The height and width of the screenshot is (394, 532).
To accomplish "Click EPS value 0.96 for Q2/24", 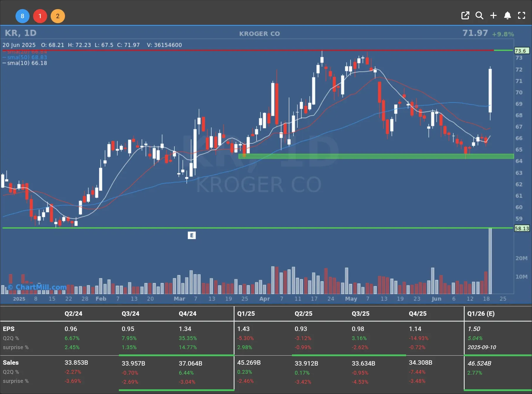I will click(x=71, y=329).
